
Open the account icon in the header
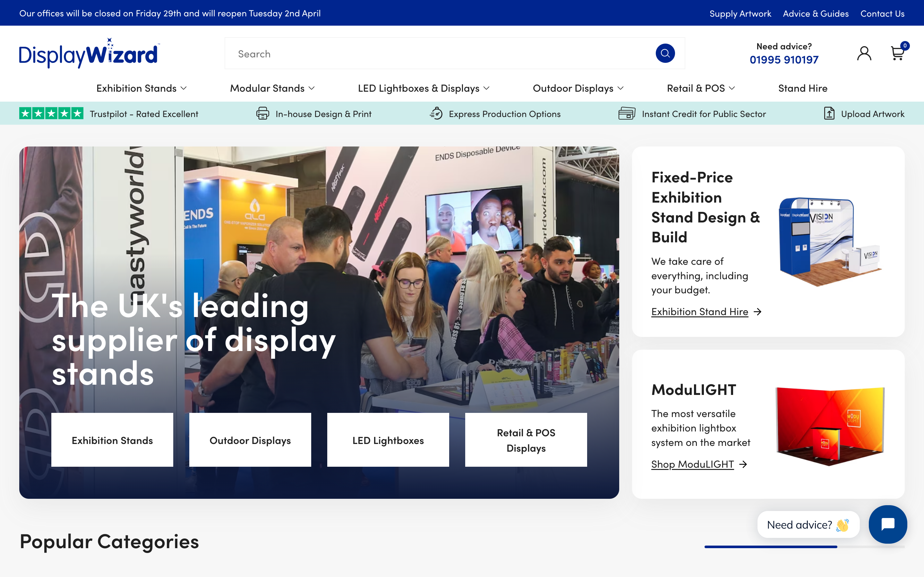pyautogui.click(x=864, y=53)
